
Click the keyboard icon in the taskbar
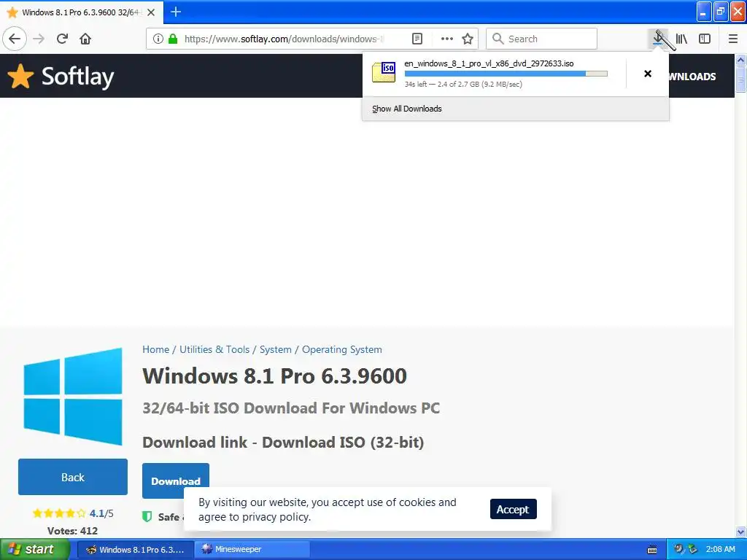(652, 550)
